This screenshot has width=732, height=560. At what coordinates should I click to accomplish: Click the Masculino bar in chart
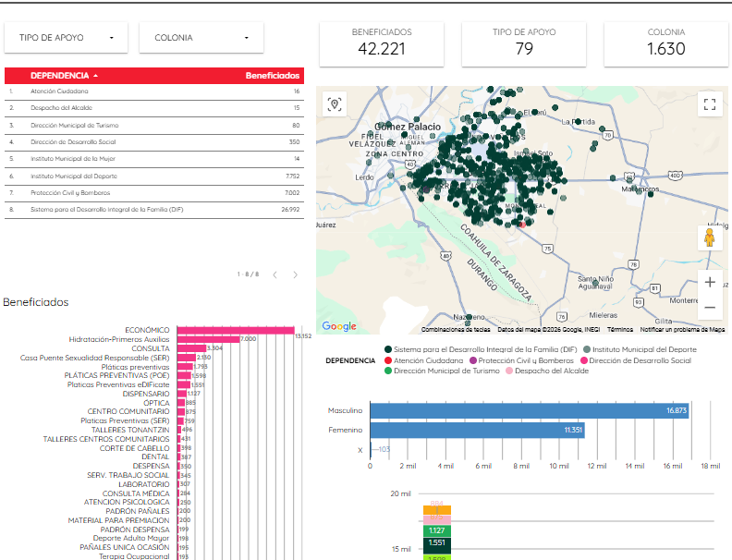tap(530, 410)
